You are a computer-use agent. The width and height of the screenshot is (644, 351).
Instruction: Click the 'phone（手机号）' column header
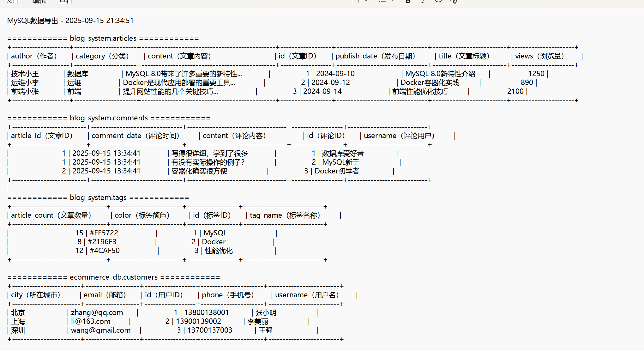point(228,295)
